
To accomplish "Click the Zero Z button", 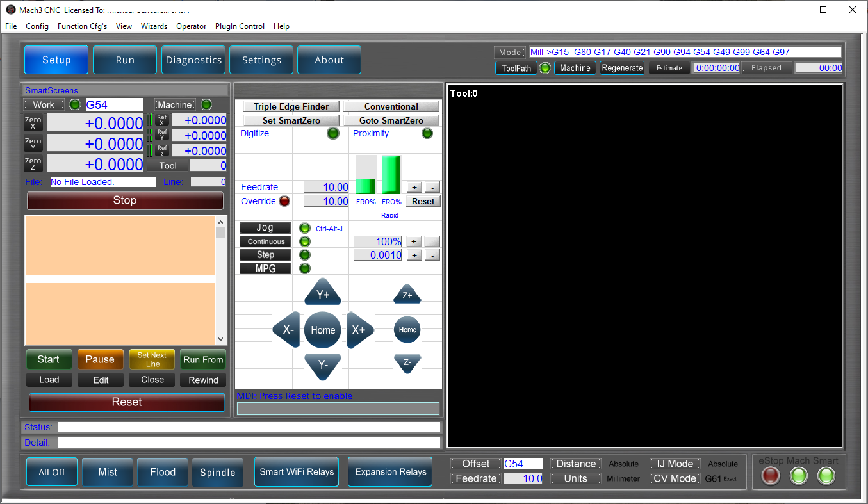I will point(33,163).
